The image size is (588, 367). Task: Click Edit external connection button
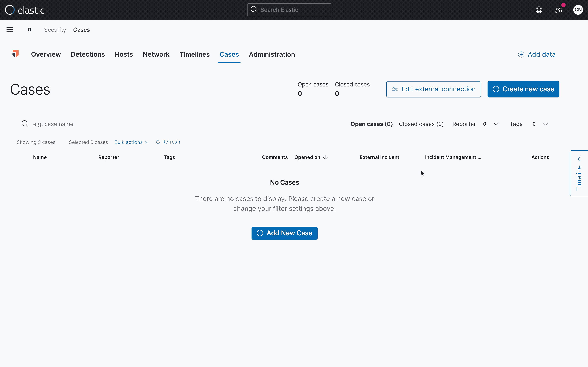click(433, 89)
